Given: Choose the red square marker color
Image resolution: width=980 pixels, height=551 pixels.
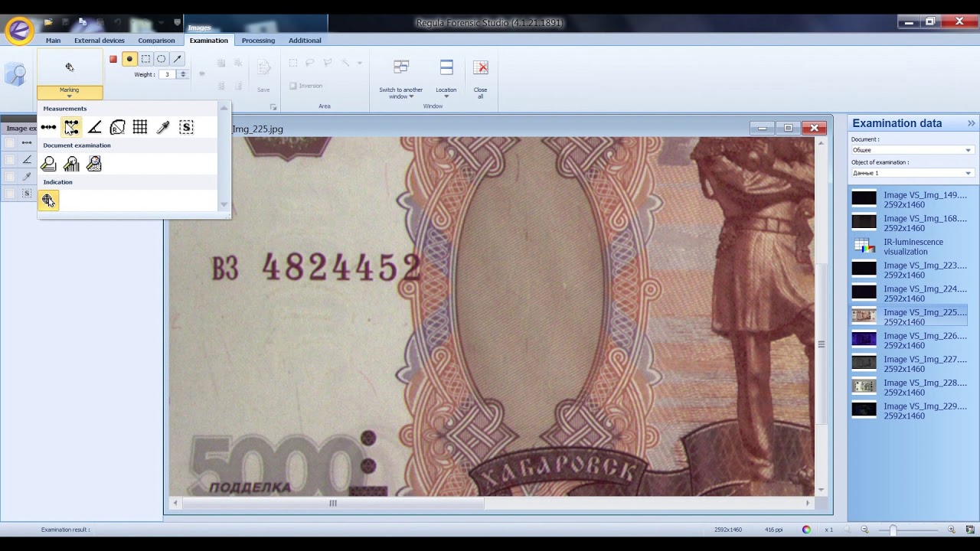Looking at the screenshot, I should 113,59.
